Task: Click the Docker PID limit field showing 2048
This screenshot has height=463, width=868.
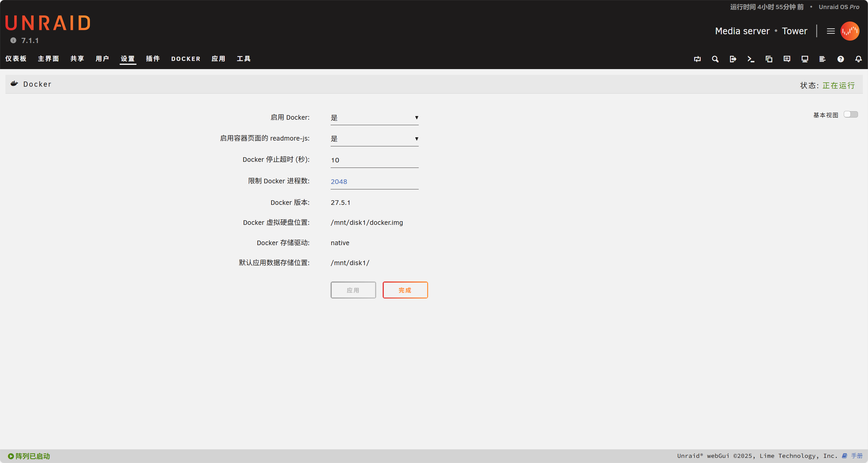Action: 374,182
